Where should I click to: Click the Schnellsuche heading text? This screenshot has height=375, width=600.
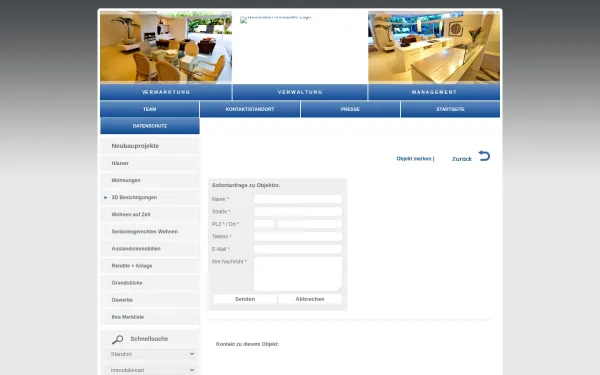click(x=149, y=339)
